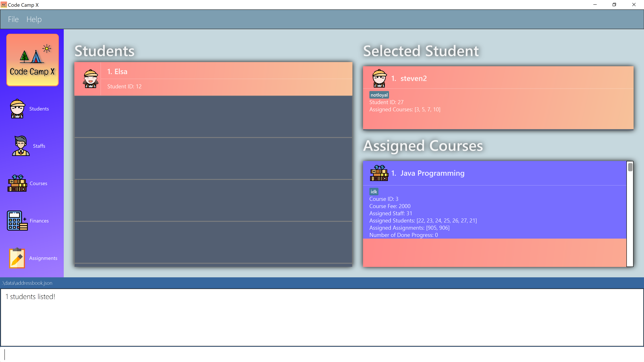Screen dimensions: 644x362
Task: Open the File menu
Action: click(x=13, y=19)
